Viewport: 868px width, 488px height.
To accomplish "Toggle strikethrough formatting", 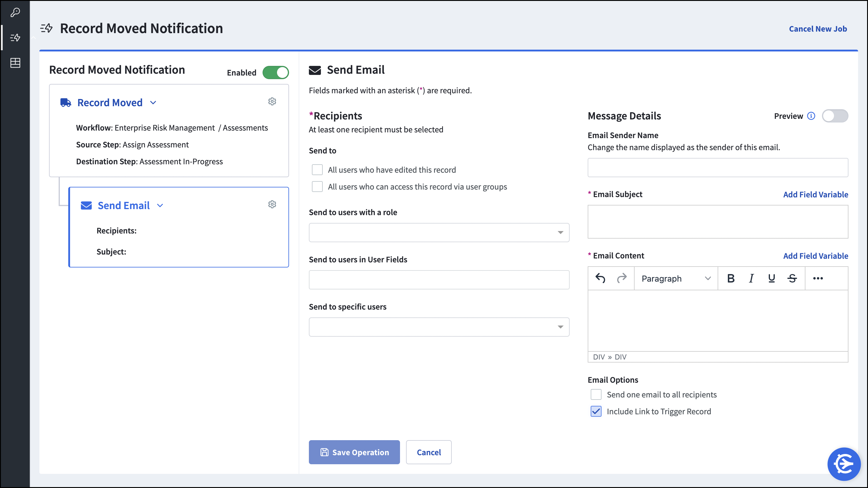I will (x=792, y=278).
